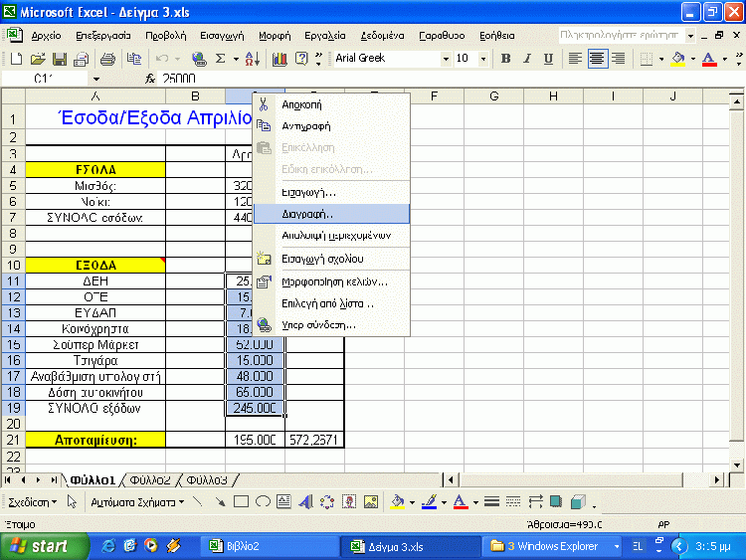Click the vertical scrollbar down arrow
Viewport: 746px width, 560px height.
click(x=736, y=465)
